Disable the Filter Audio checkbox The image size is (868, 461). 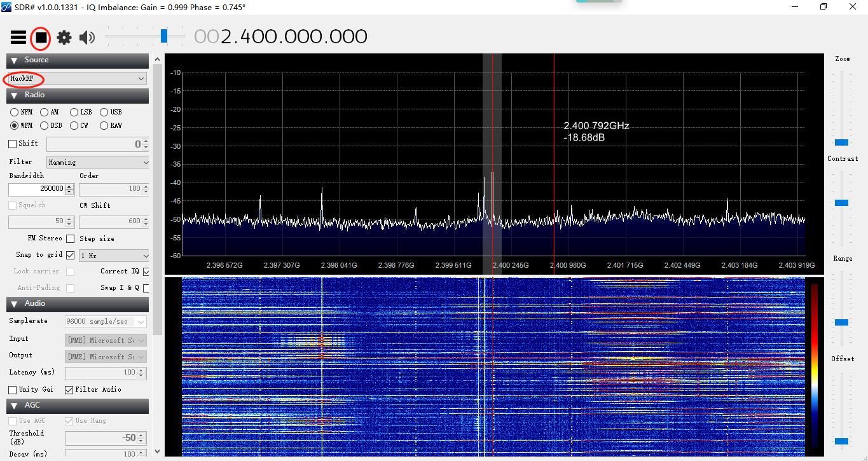click(x=69, y=390)
